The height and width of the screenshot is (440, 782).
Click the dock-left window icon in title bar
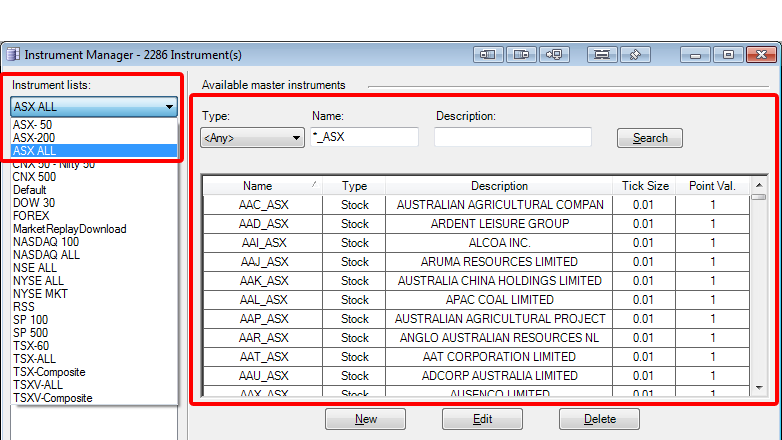tap(488, 54)
